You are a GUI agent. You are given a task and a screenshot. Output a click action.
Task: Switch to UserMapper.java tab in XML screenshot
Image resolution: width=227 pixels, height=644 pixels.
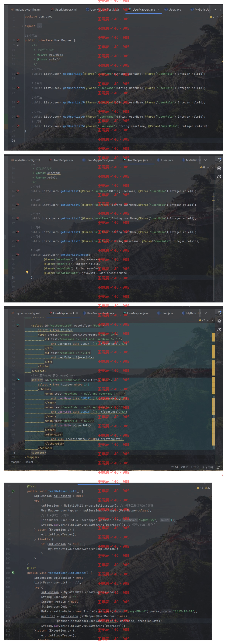pyautogui.click(x=136, y=313)
